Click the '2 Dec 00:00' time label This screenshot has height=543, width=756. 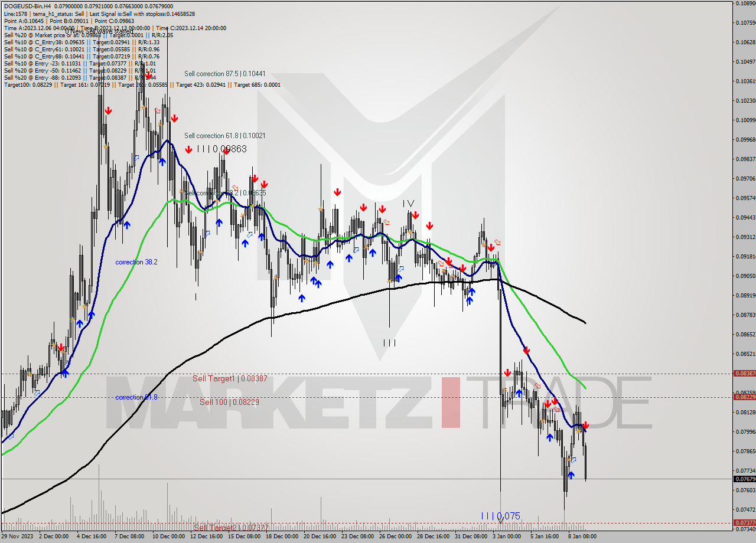54,537
